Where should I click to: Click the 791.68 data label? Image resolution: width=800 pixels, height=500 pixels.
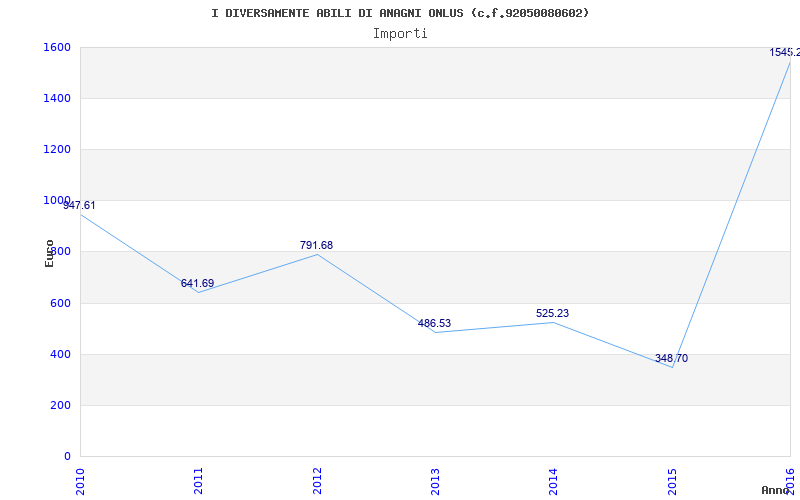pos(316,245)
